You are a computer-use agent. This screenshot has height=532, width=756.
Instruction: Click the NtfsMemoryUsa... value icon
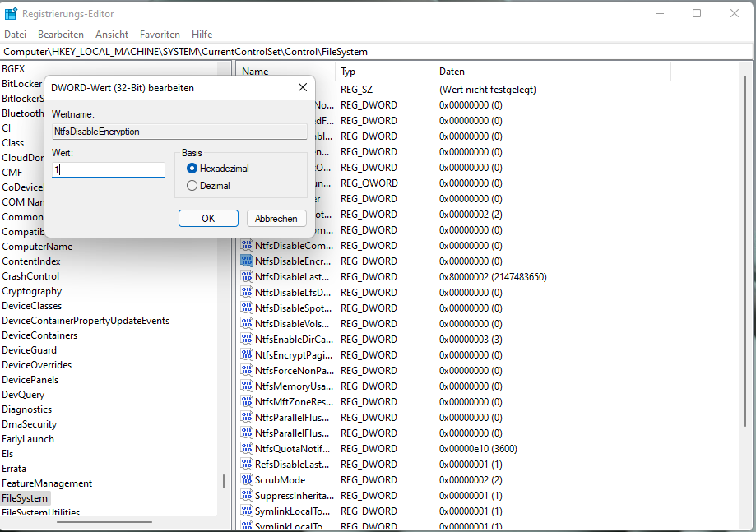pyautogui.click(x=247, y=386)
